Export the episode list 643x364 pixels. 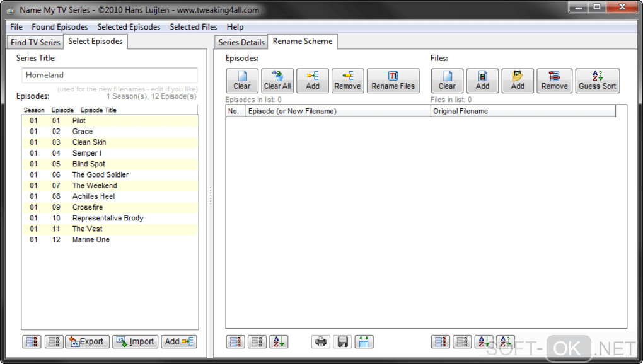pyautogui.click(x=88, y=341)
